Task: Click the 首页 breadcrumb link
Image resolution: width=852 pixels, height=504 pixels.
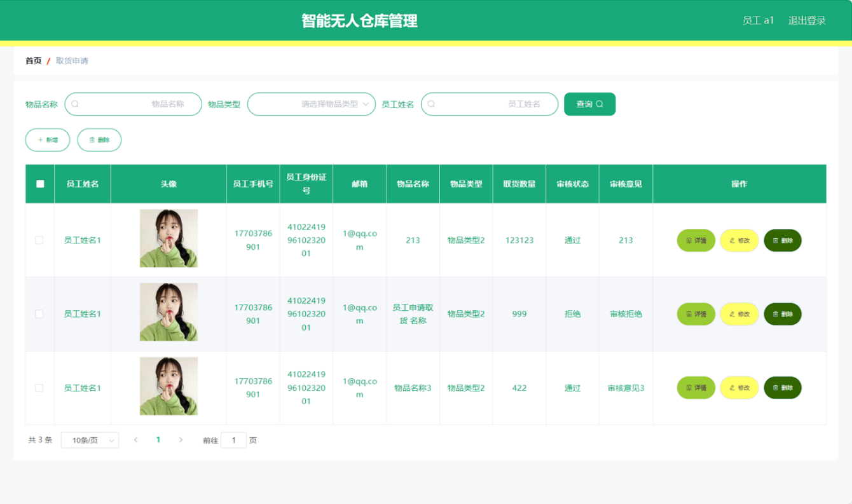Action: [34, 61]
